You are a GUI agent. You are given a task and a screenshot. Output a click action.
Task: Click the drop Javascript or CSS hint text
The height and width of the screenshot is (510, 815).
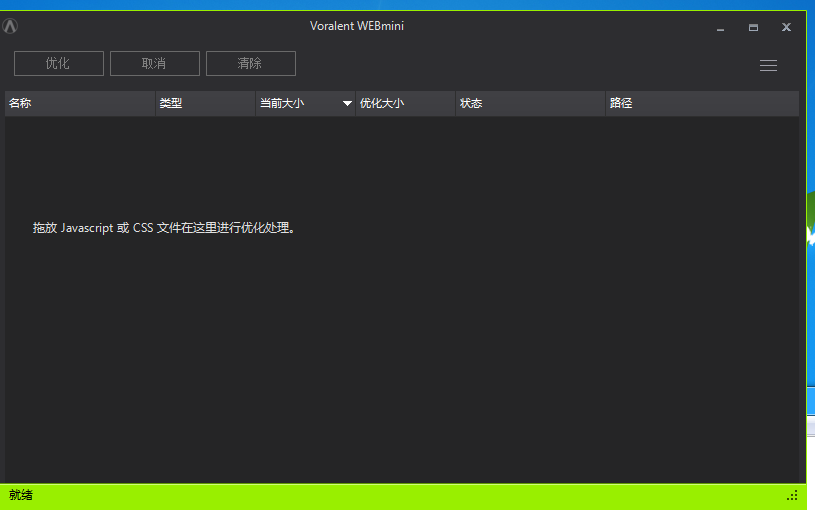pyautogui.click(x=164, y=228)
